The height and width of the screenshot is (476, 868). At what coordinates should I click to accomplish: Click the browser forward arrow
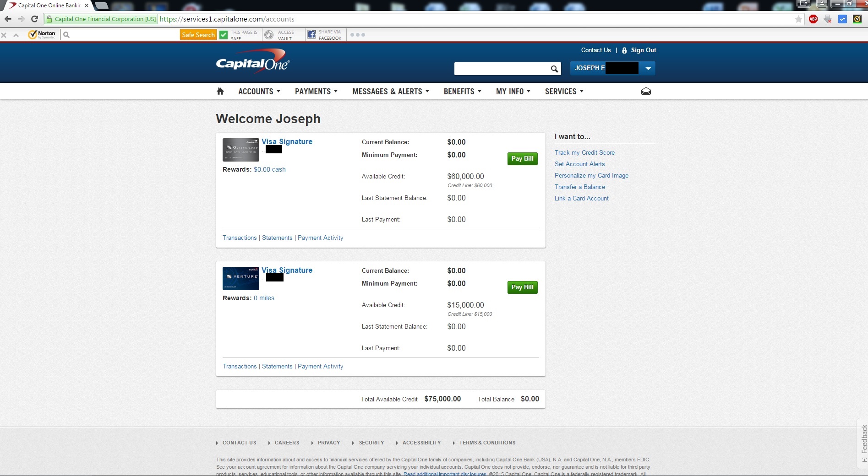(21, 19)
